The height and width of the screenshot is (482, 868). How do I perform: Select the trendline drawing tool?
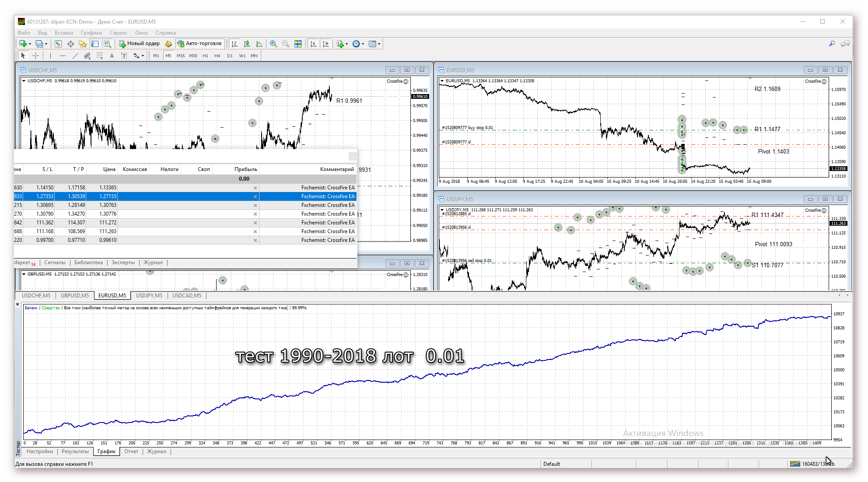coord(75,56)
